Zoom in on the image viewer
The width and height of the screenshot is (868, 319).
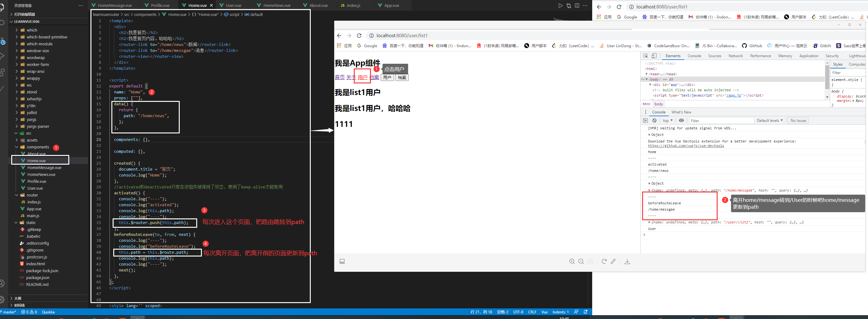pos(572,261)
